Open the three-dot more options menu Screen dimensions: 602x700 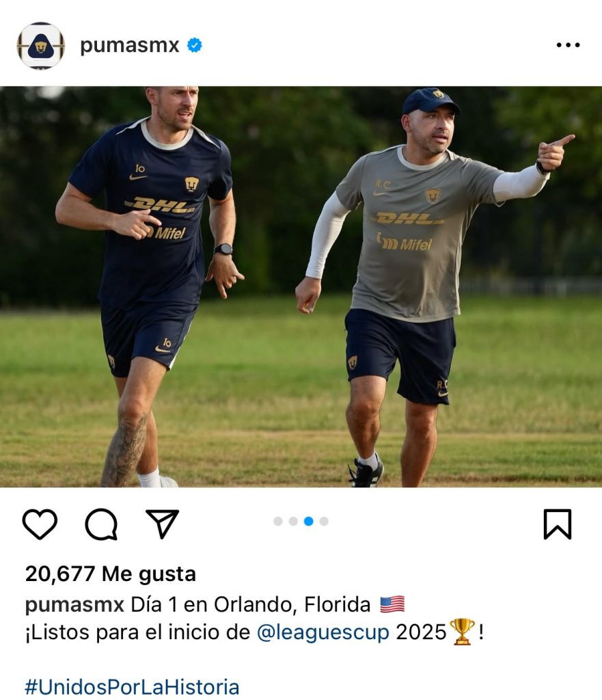point(568,45)
